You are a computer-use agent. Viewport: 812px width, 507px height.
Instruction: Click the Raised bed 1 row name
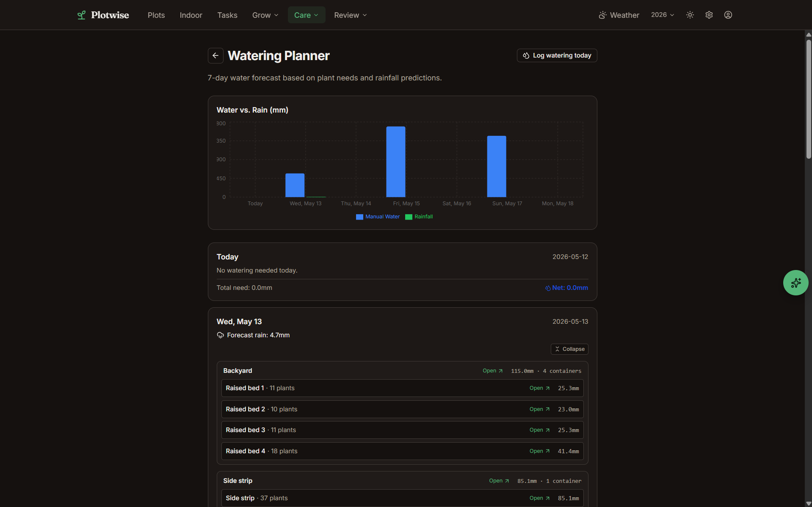point(245,388)
